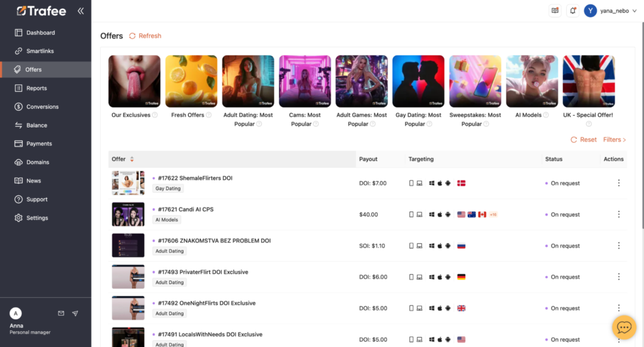Open the news icon in top bar
644x347 pixels.
pyautogui.click(x=555, y=11)
